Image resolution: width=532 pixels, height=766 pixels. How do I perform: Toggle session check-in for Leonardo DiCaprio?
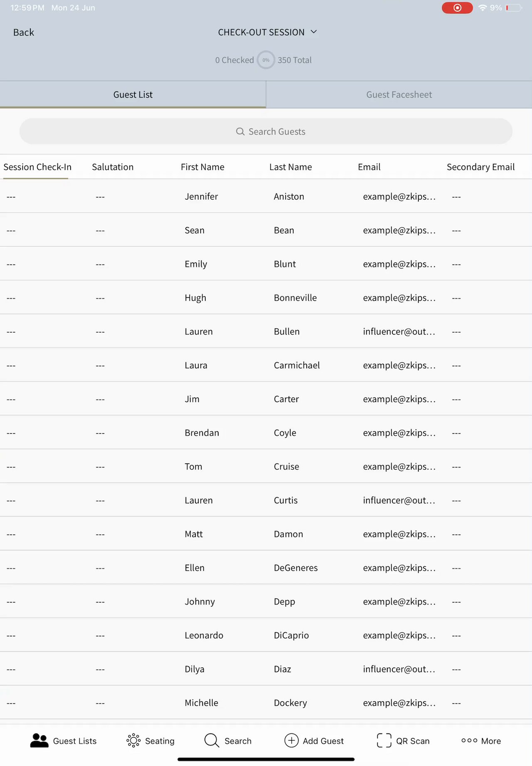[11, 636]
